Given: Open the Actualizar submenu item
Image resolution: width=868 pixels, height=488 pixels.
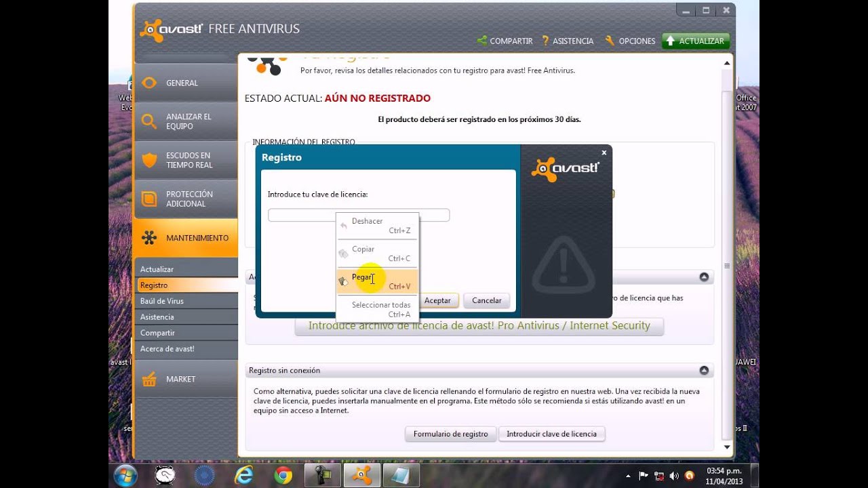Looking at the screenshot, I should [x=186, y=269].
